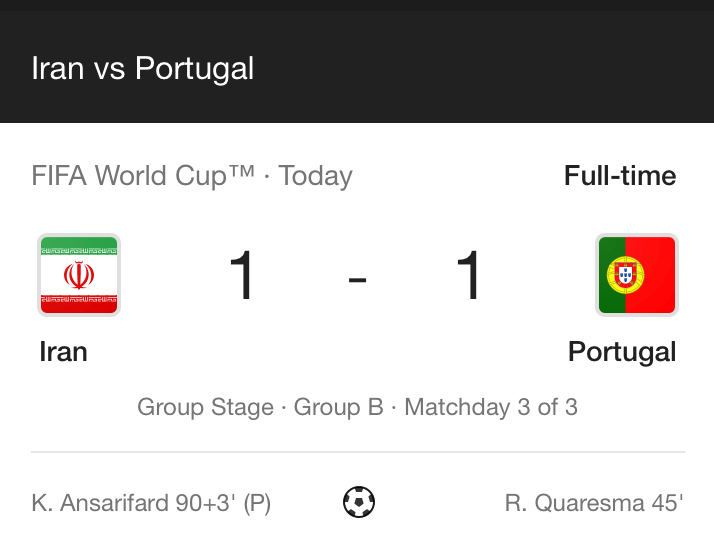This screenshot has height=560, width=714.
Task: Click the dash between the scores
Action: (x=357, y=280)
